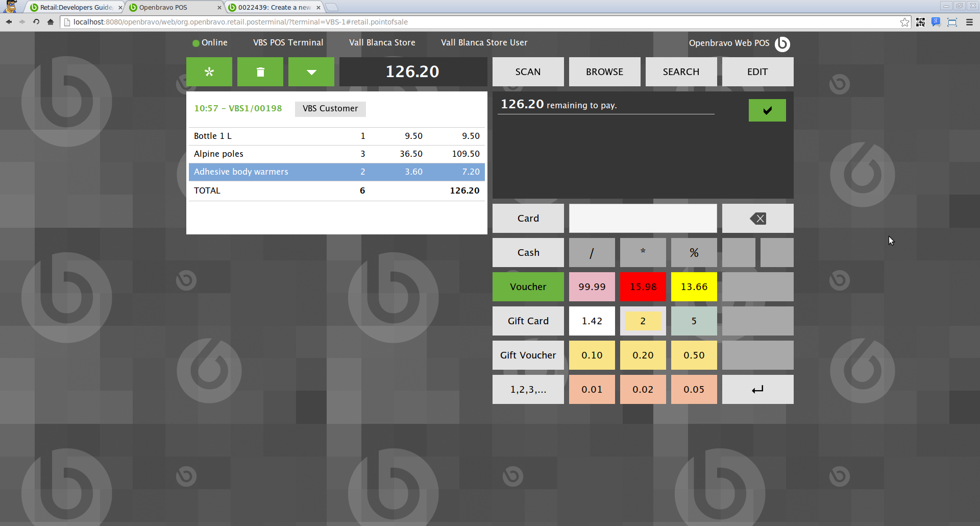Image resolution: width=980 pixels, height=526 pixels.
Task: Click the TOTAL row in receipt
Action: [337, 191]
